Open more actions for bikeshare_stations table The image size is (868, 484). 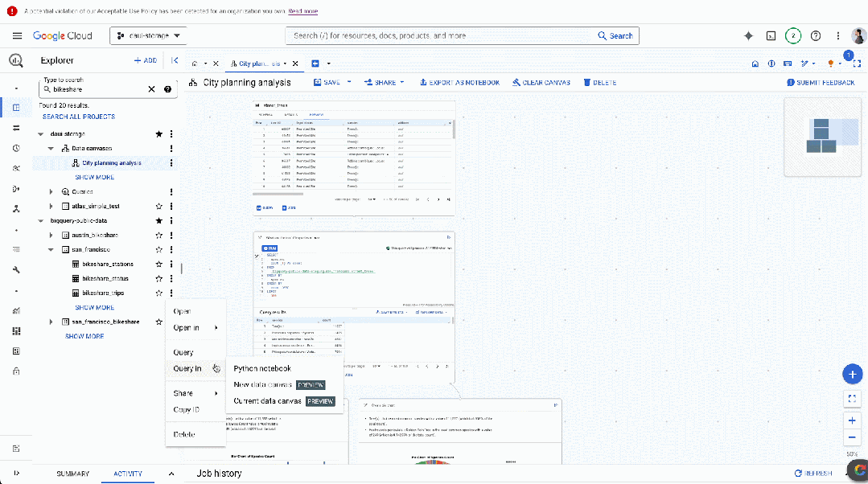[171, 265]
